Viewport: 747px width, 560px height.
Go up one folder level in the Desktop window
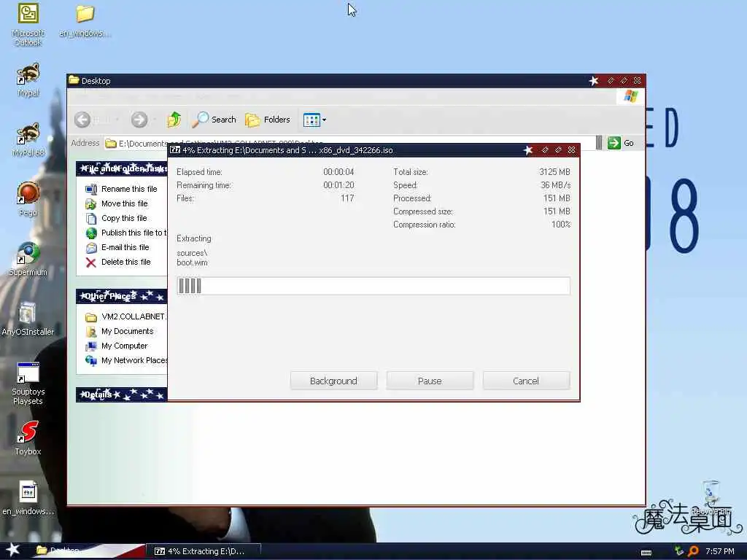click(x=174, y=120)
